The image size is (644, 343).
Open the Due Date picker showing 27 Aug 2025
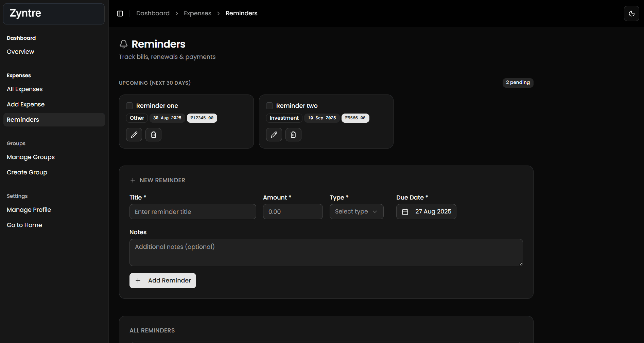coord(433,212)
